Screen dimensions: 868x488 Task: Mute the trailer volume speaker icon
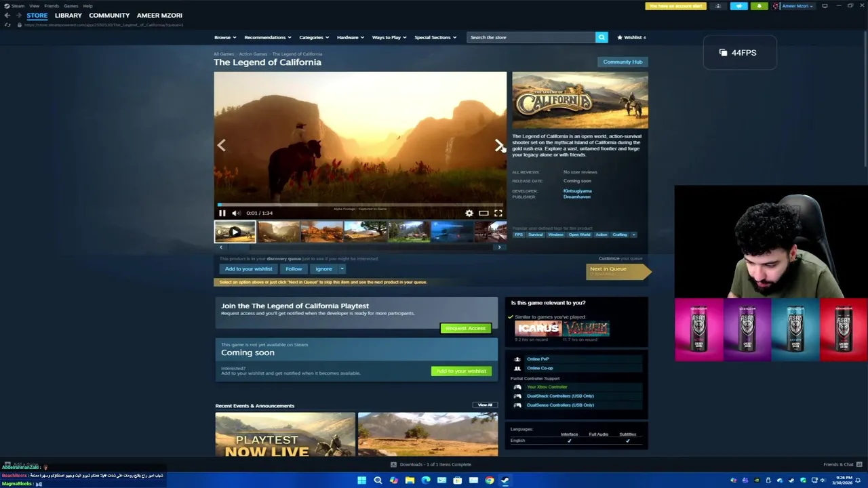point(236,213)
